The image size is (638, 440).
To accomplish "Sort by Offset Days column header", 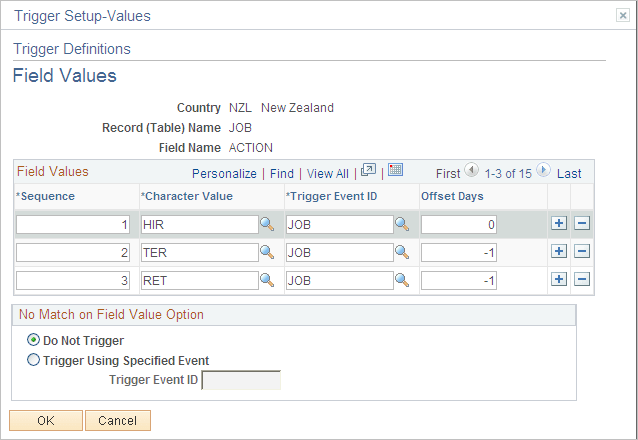I will (x=452, y=196).
